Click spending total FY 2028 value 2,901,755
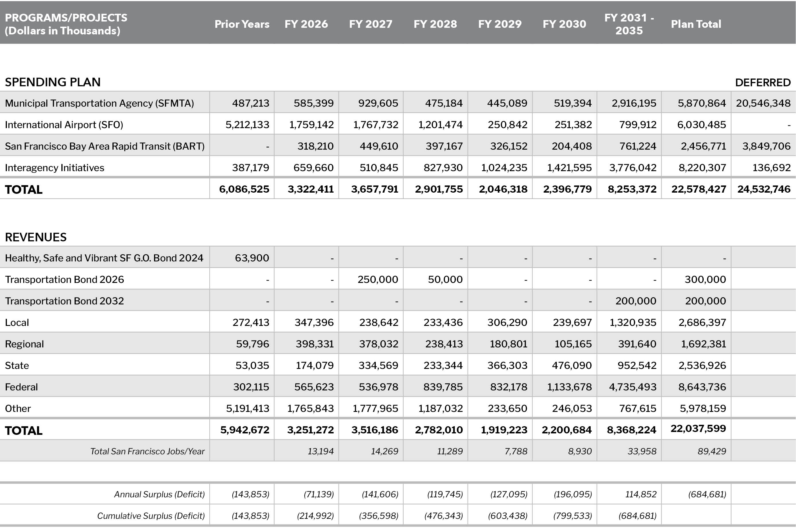The height and width of the screenshot is (532, 796). point(439,189)
